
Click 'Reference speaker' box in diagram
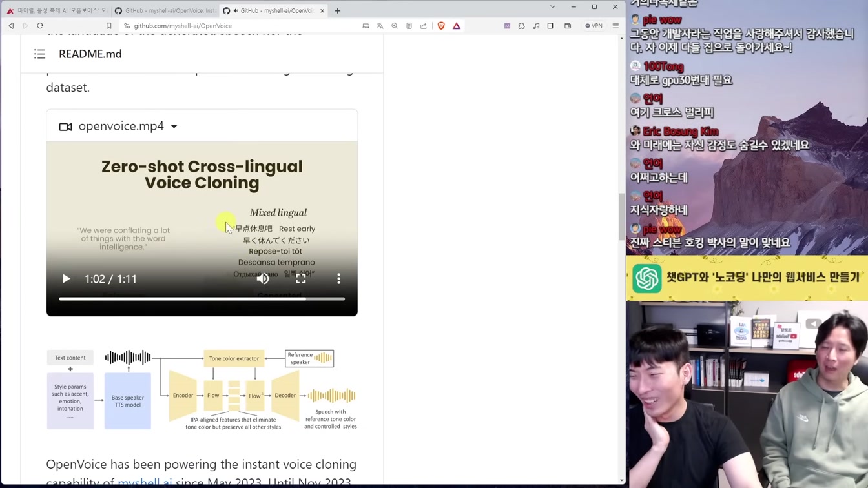pos(309,358)
